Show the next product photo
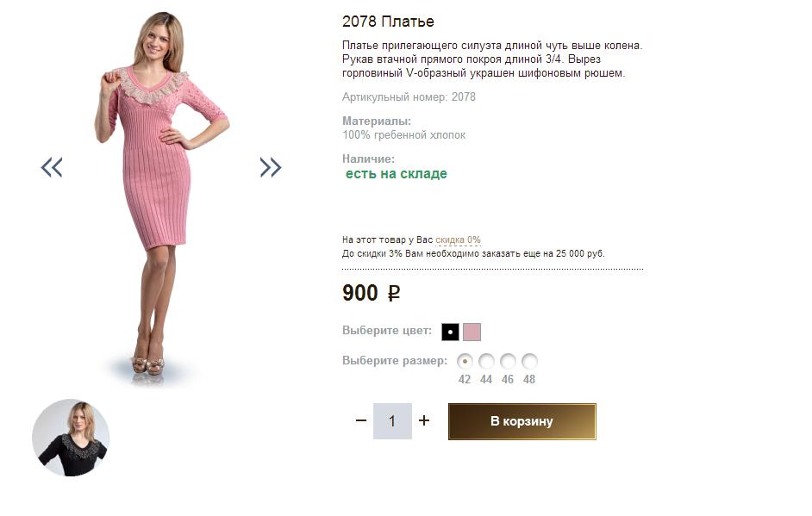 (271, 167)
